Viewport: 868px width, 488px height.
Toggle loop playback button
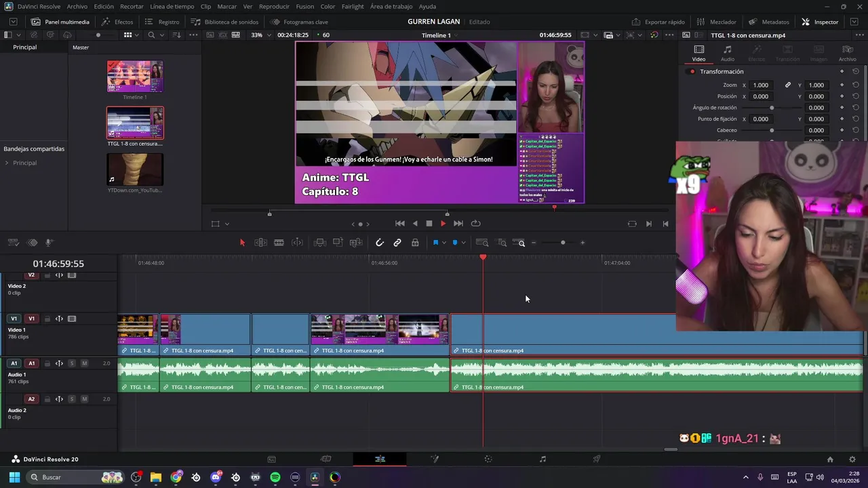(476, 223)
